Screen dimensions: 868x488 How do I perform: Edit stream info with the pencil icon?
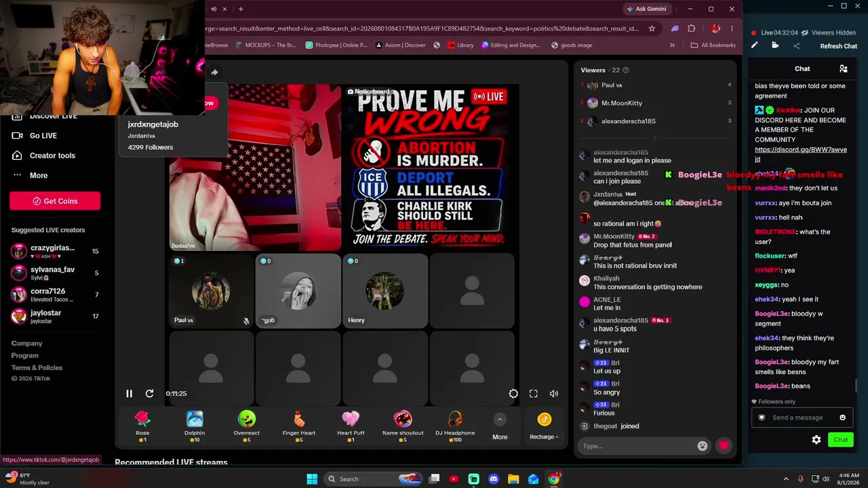(x=754, y=45)
